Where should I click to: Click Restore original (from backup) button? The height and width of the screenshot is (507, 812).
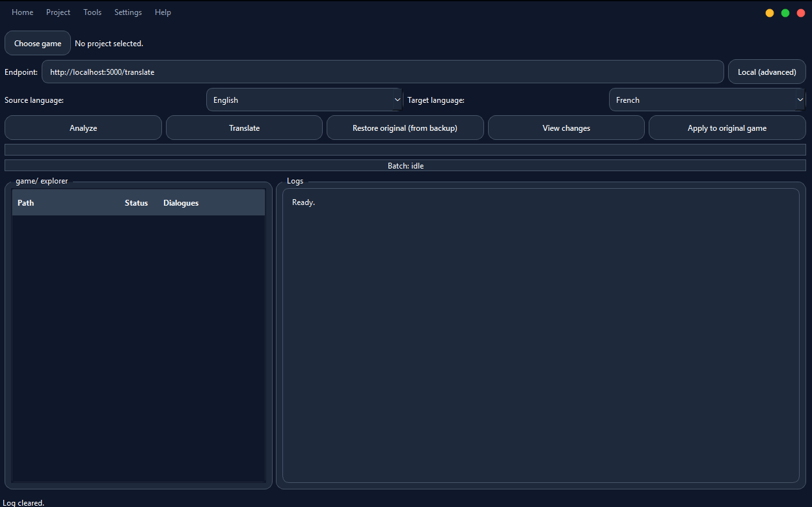point(405,128)
